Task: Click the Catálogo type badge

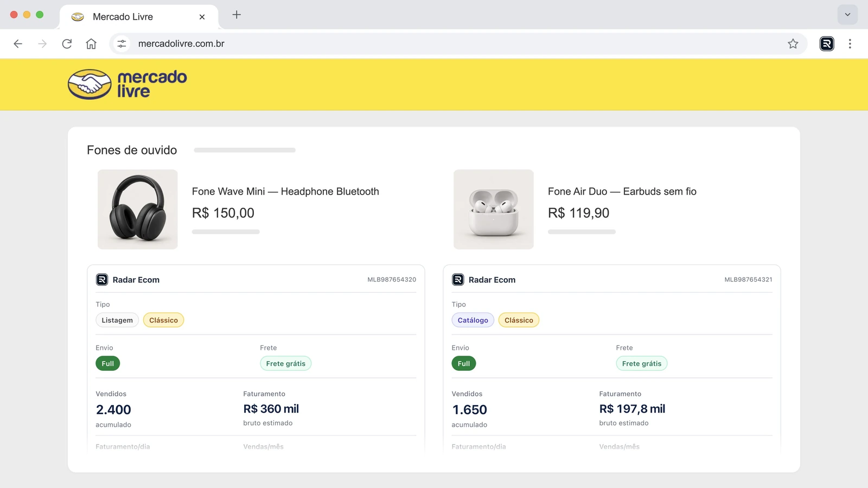Action: point(473,320)
